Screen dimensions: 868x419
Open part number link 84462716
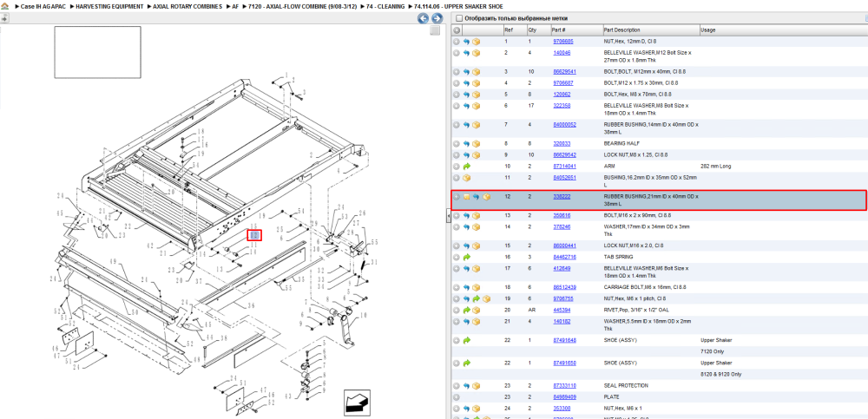[x=565, y=257]
